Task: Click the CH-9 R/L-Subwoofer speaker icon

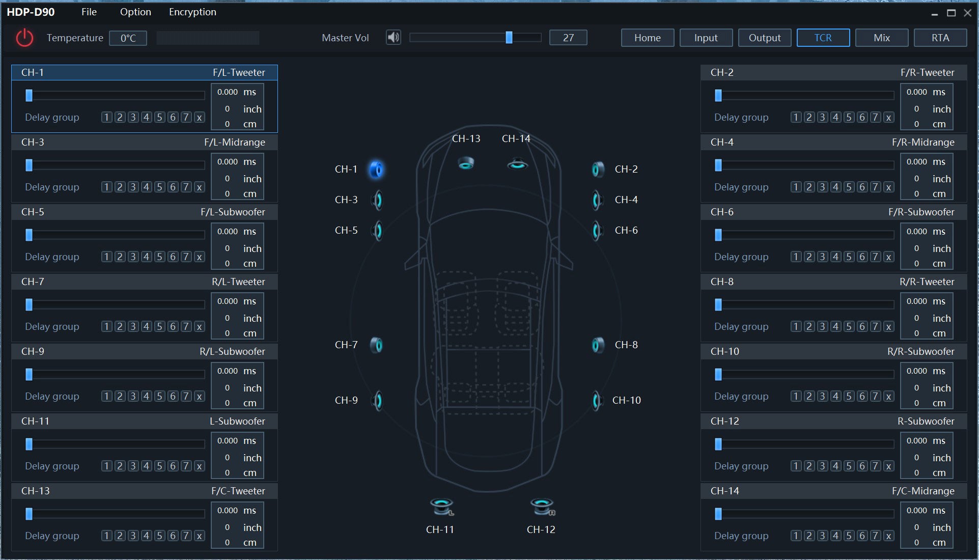Action: click(377, 400)
